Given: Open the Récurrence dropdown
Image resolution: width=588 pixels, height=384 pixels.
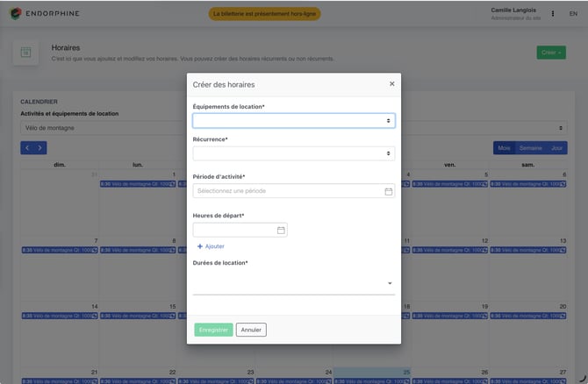Looking at the screenshot, I should point(294,153).
